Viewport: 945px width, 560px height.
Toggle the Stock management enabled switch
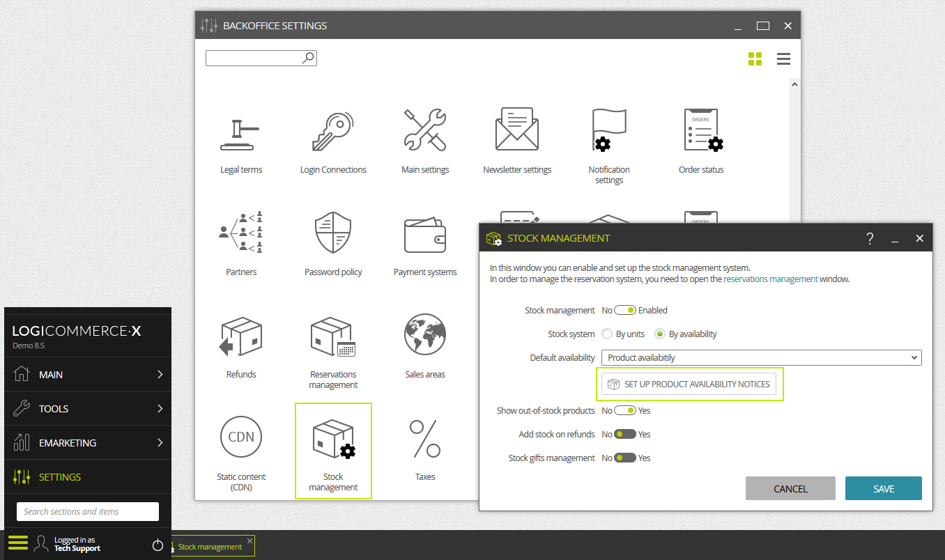pos(625,311)
